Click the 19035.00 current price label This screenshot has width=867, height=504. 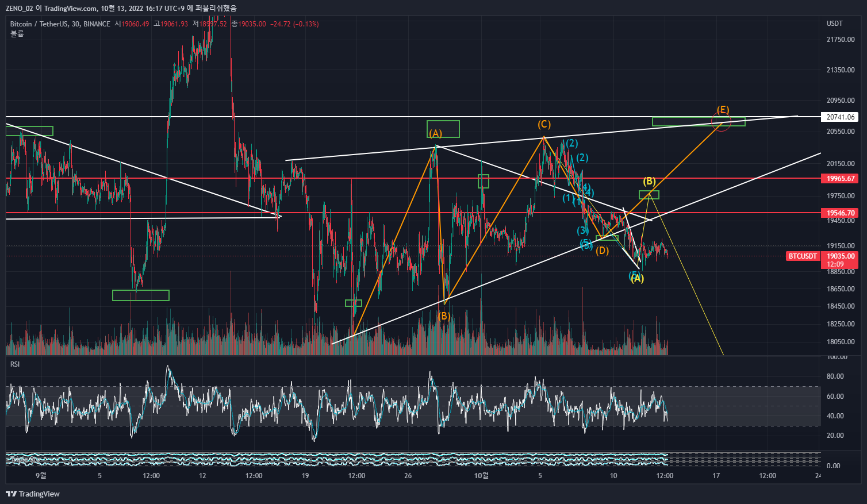(x=841, y=256)
